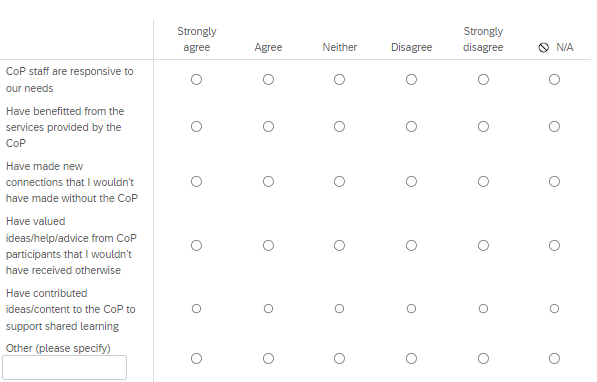Select Disagree for contributed ideas/content row

(411, 308)
